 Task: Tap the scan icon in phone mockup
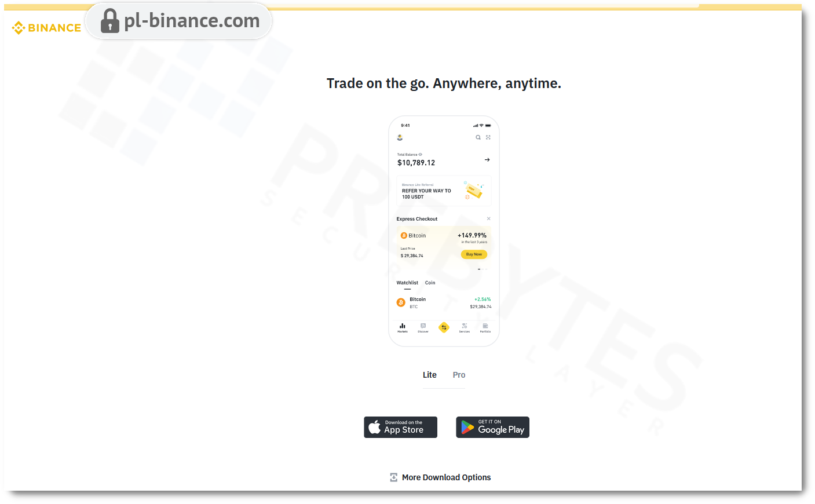click(x=488, y=137)
